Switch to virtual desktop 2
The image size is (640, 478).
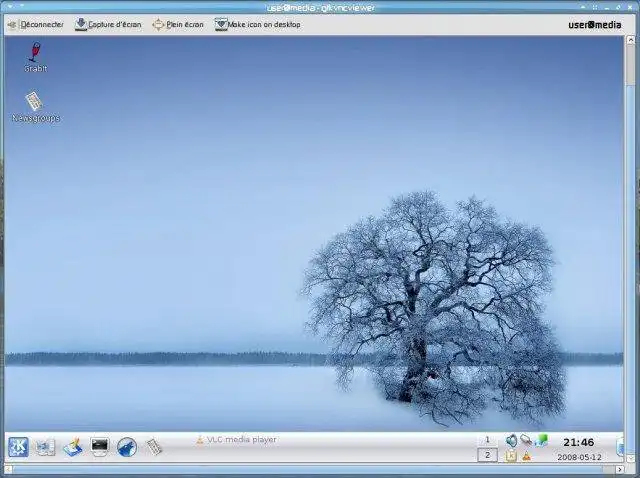click(x=487, y=455)
